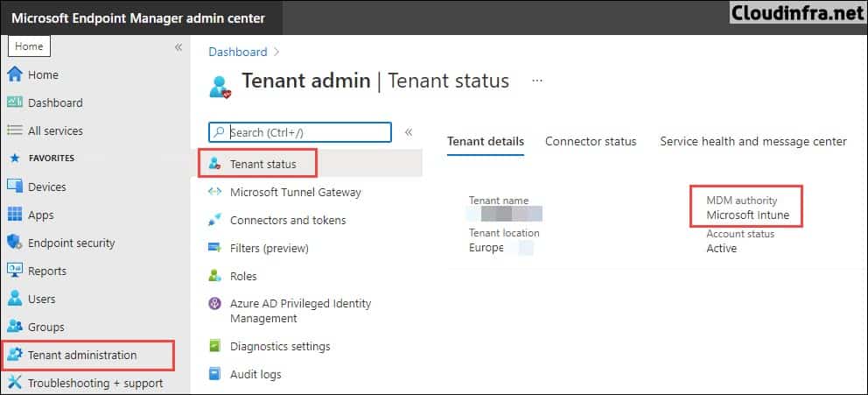Click the All services list icon
868x395 pixels.
pyautogui.click(x=15, y=130)
